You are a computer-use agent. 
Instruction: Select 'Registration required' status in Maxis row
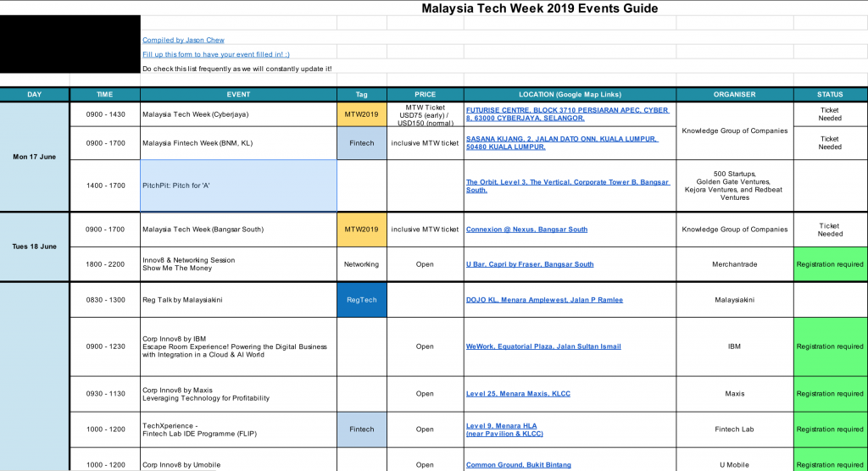(831, 394)
